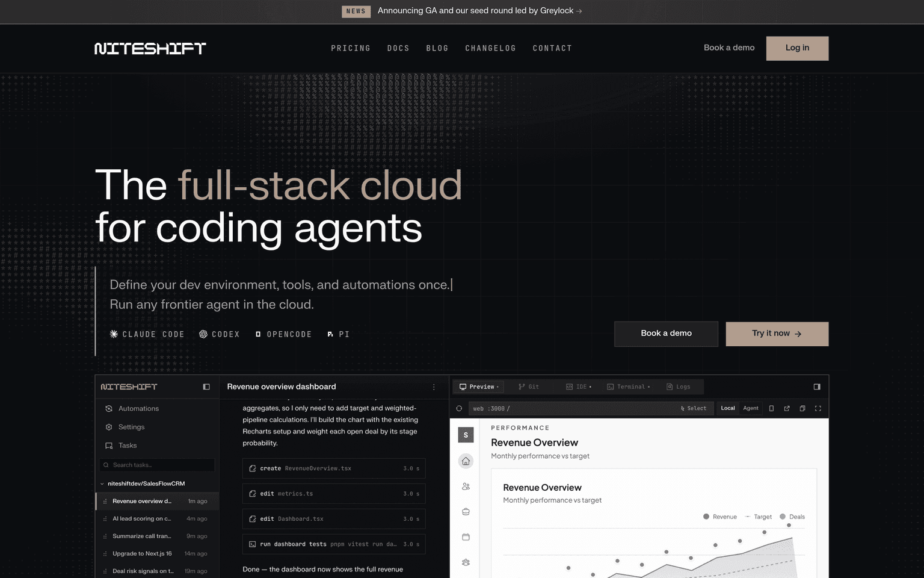Expand the create RevenueOverview.tsx step

pyautogui.click(x=334, y=468)
